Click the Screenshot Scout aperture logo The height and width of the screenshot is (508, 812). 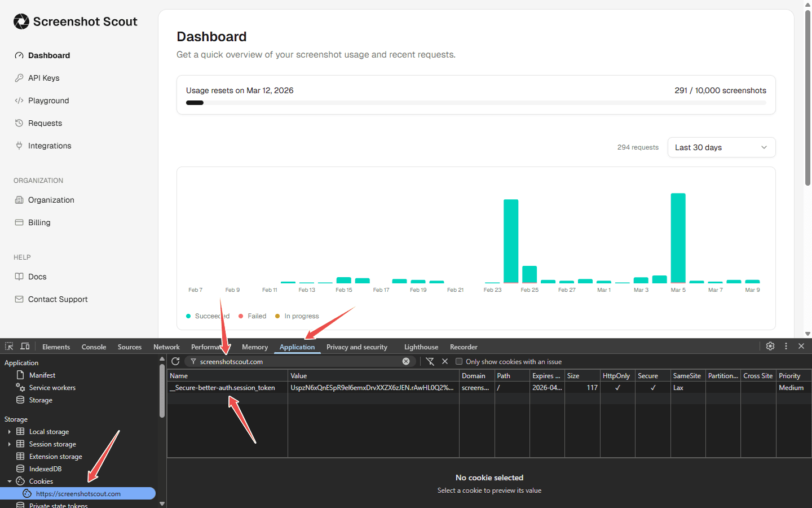pyautogui.click(x=20, y=21)
